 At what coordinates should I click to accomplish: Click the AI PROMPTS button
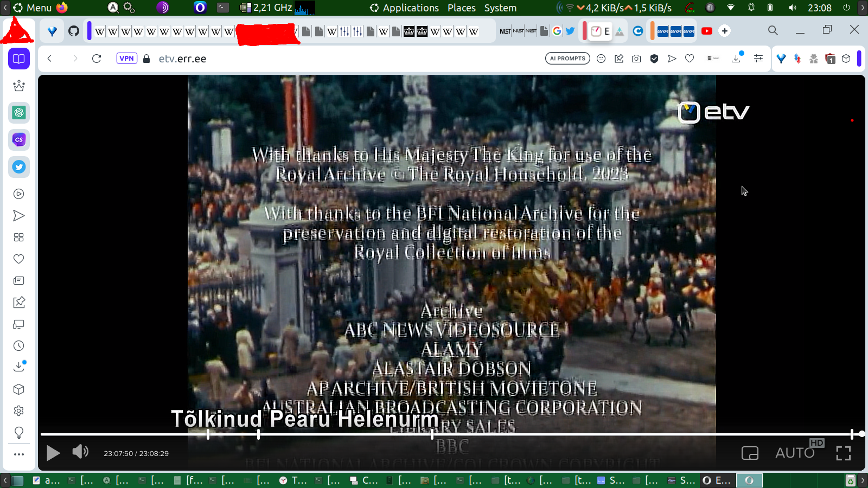(x=567, y=59)
